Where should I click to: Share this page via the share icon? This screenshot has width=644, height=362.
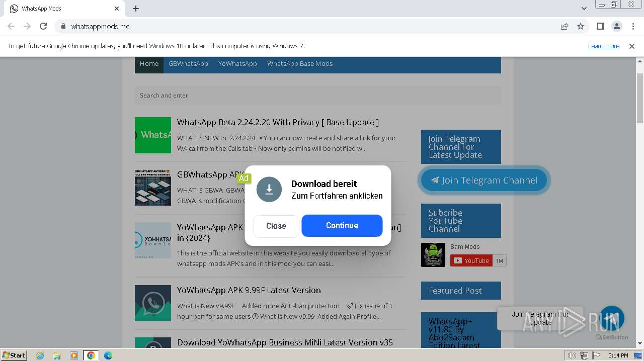(565, 27)
